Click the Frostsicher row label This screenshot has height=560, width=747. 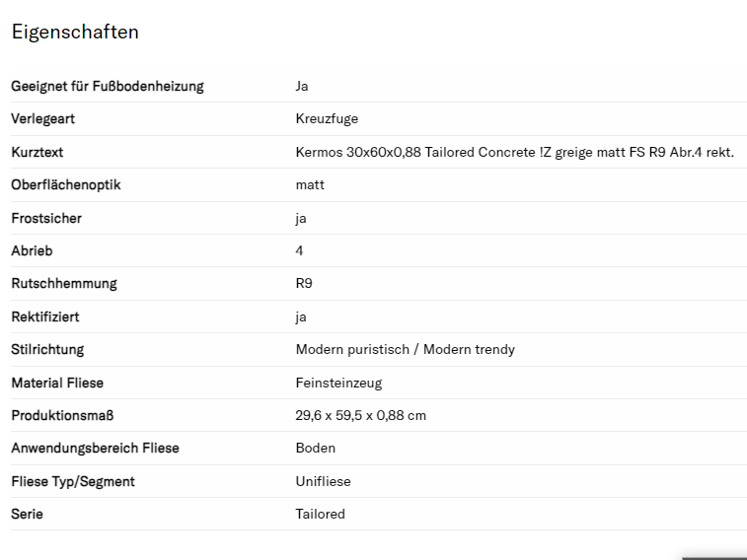point(46,218)
